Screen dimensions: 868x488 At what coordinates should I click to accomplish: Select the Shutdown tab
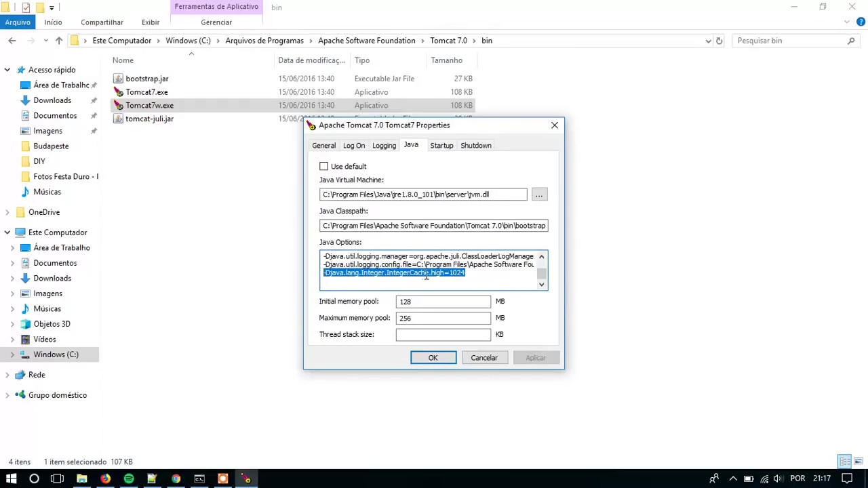(x=476, y=146)
